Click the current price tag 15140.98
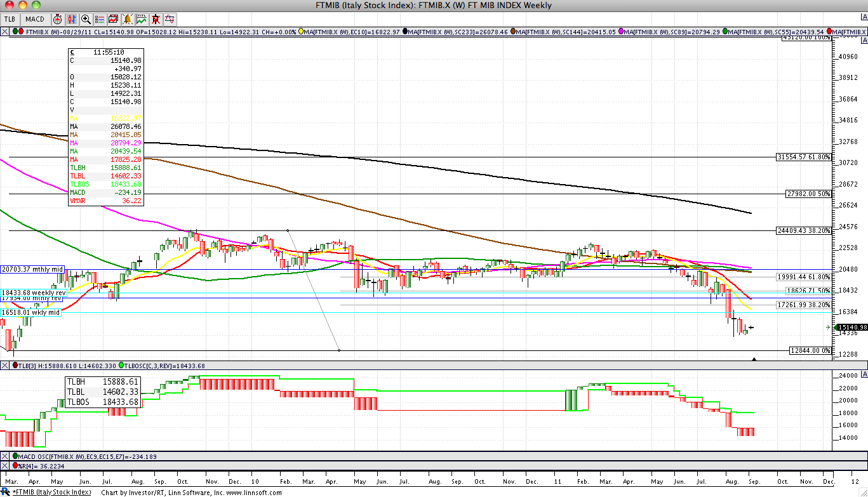This screenshot has width=868, height=497. pos(851,328)
